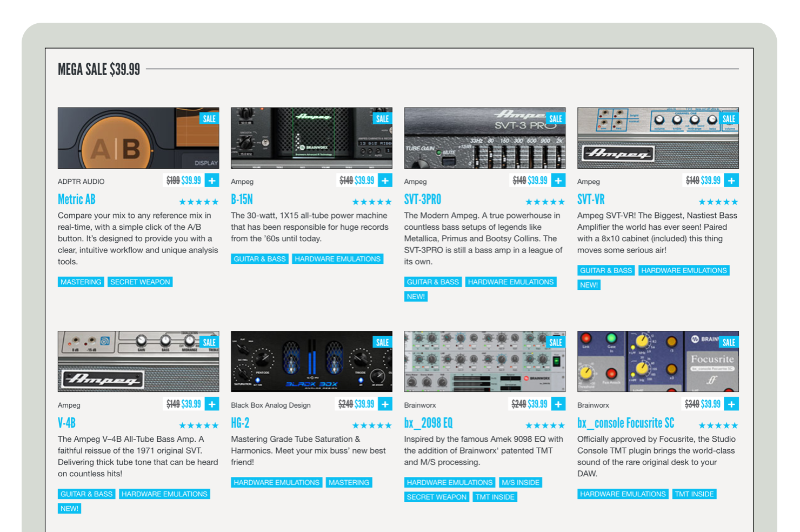Open the SVT-3PRO product image

coord(485,138)
